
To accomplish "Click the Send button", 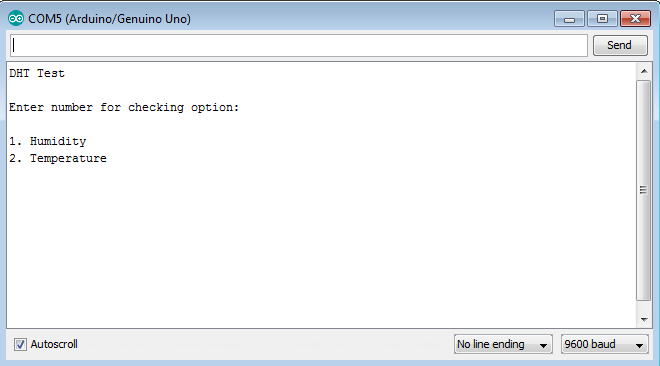I will (x=620, y=45).
